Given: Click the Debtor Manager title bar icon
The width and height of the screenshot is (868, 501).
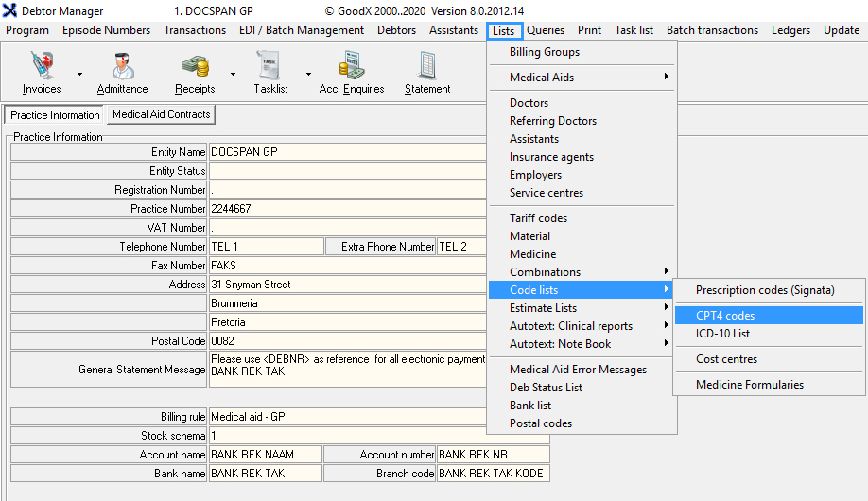Looking at the screenshot, I should coord(10,10).
